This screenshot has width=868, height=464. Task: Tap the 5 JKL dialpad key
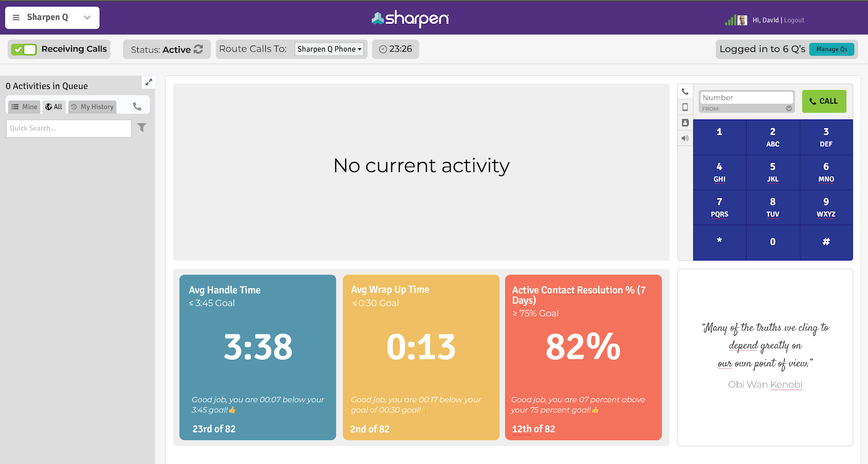click(x=773, y=172)
